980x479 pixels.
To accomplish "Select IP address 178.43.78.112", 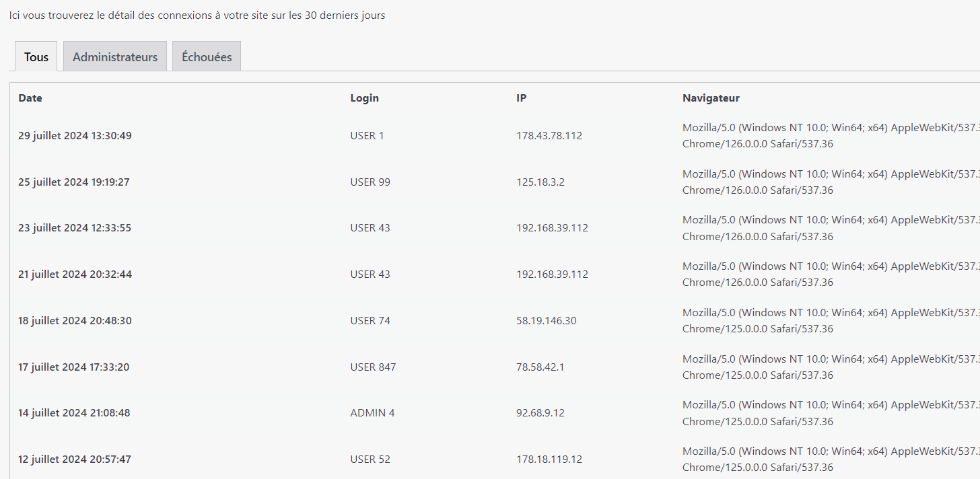I will pos(549,136).
